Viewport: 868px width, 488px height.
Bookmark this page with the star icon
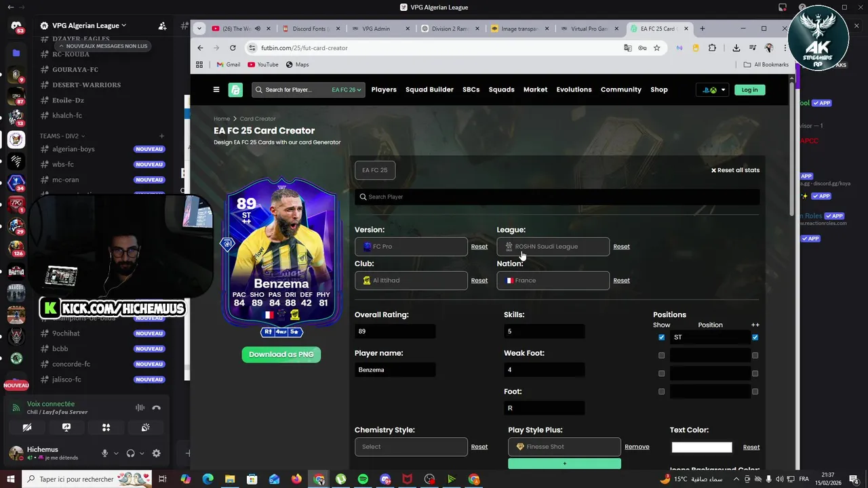click(656, 48)
